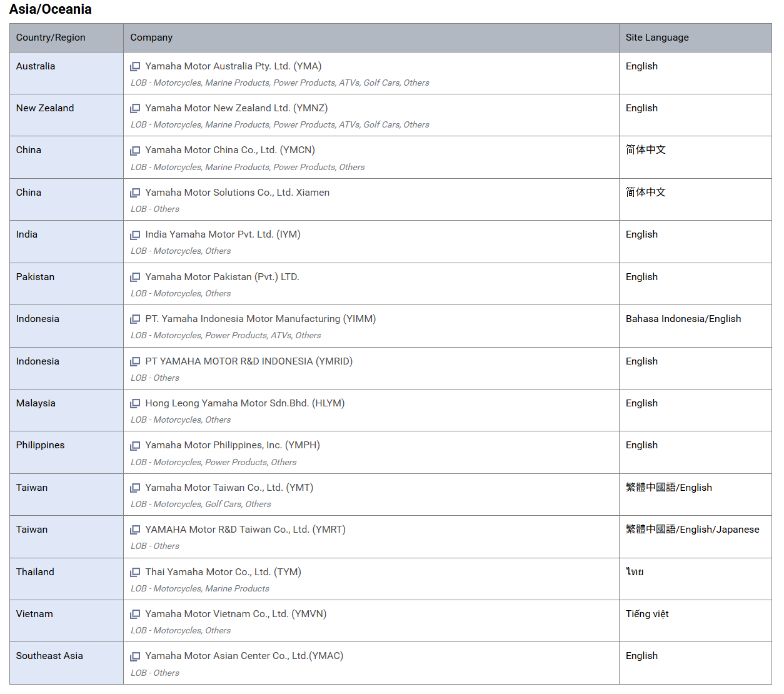
Task: Click external-link icon beside Yamaha Motor New Zealand
Action: (135, 108)
